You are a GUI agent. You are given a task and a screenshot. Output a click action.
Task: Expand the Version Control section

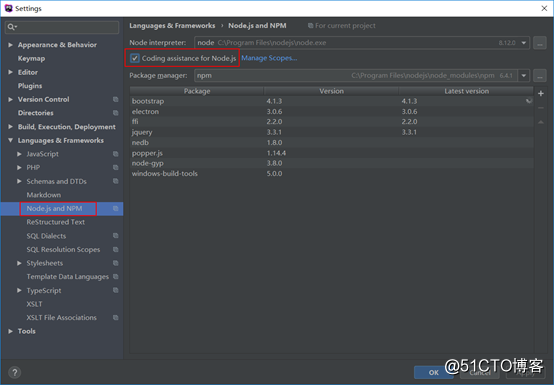[x=11, y=99]
